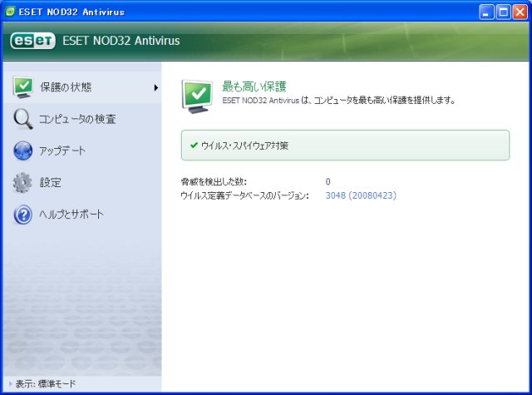Image resolution: width=532 pixels, height=395 pixels.
Task: Open ヘルプとサポート section
Action: pos(71,215)
